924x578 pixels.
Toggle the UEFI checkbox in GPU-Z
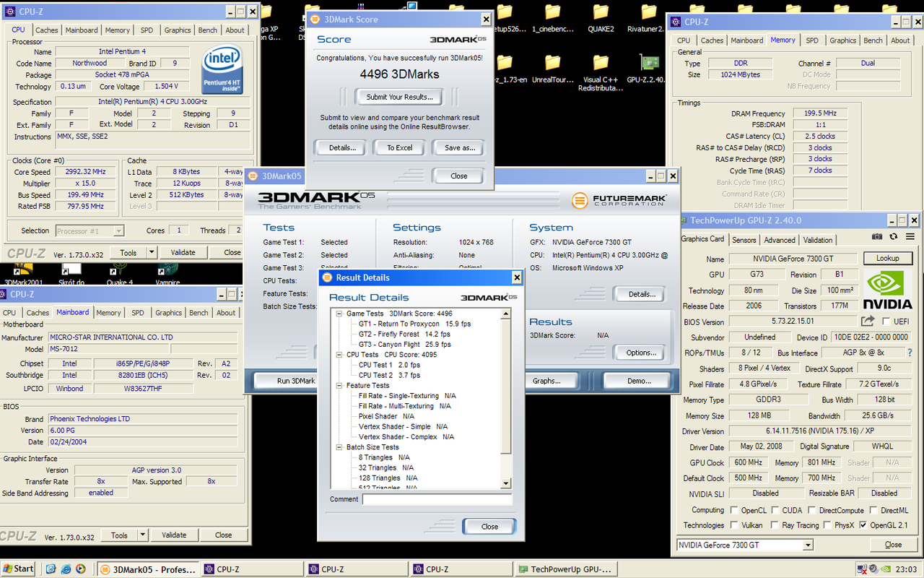pos(886,322)
